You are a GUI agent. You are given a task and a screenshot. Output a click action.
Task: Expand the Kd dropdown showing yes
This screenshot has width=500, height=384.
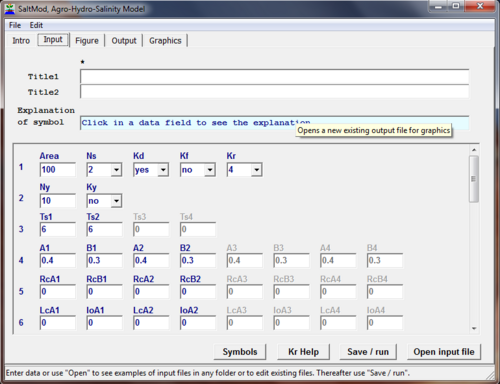tap(163, 170)
